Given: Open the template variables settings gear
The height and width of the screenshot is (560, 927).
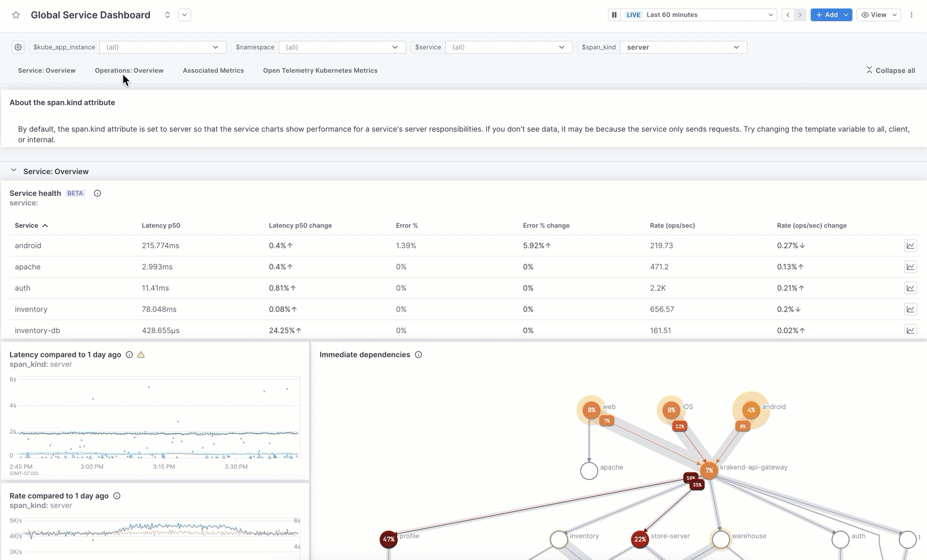Looking at the screenshot, I should click(18, 47).
